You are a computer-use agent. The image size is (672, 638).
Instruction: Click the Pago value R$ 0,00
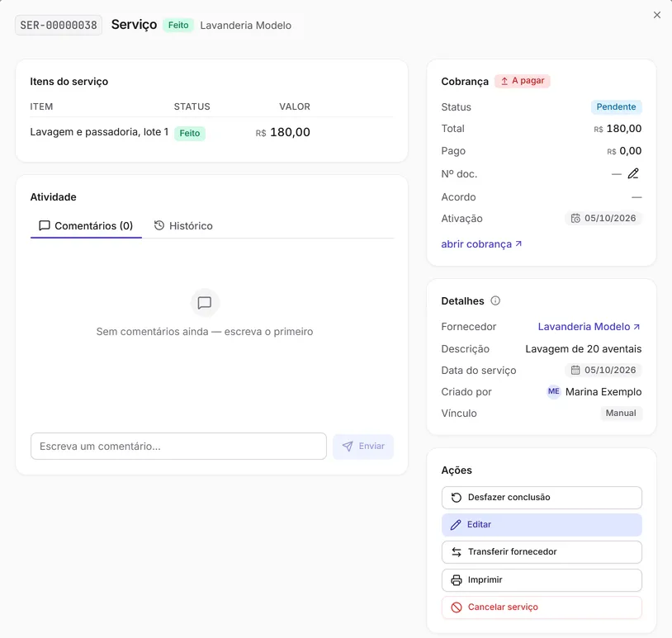coord(624,151)
